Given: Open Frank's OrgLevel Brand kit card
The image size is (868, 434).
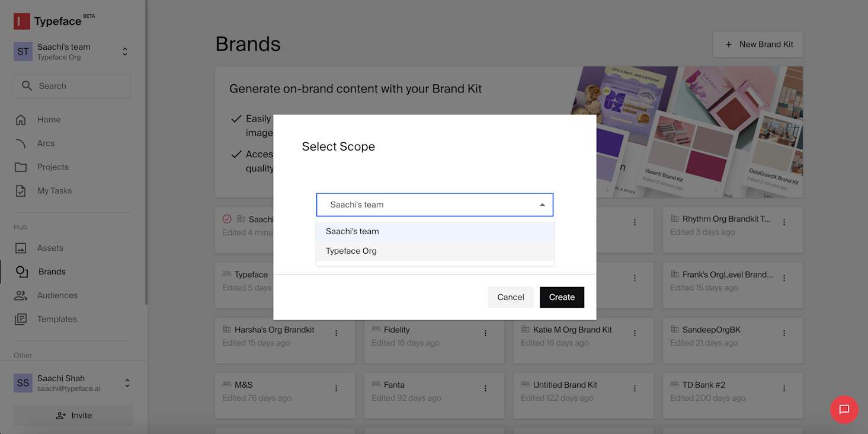Looking at the screenshot, I should (733, 285).
